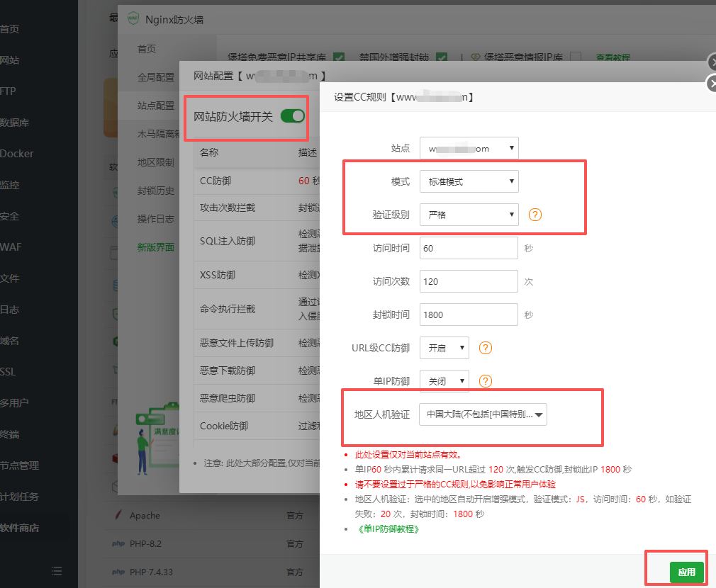The height and width of the screenshot is (588, 716).
Task: Click the Nginx防火墙 WAF shield logo
Action: pos(133,20)
